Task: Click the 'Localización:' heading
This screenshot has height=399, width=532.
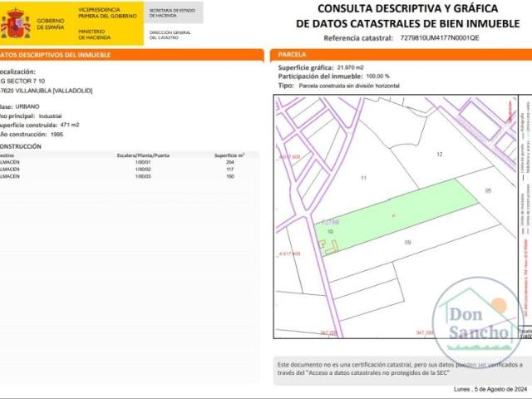Action: [x=17, y=71]
